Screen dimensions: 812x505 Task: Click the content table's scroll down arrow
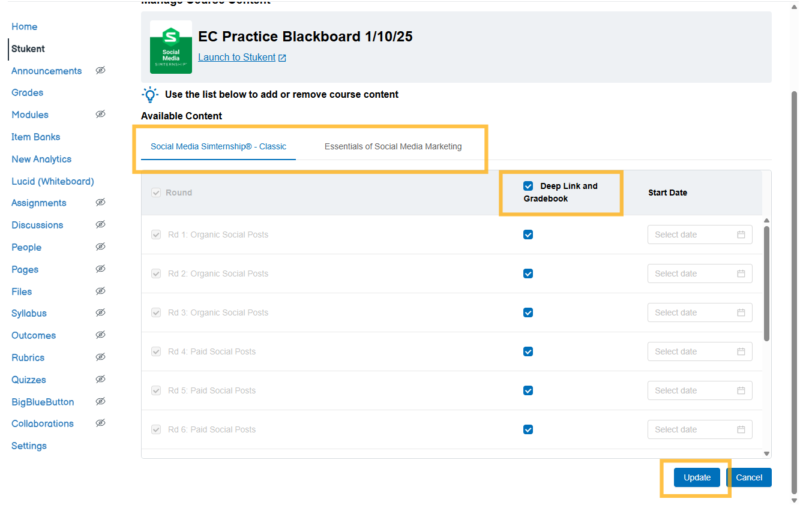tap(766, 454)
